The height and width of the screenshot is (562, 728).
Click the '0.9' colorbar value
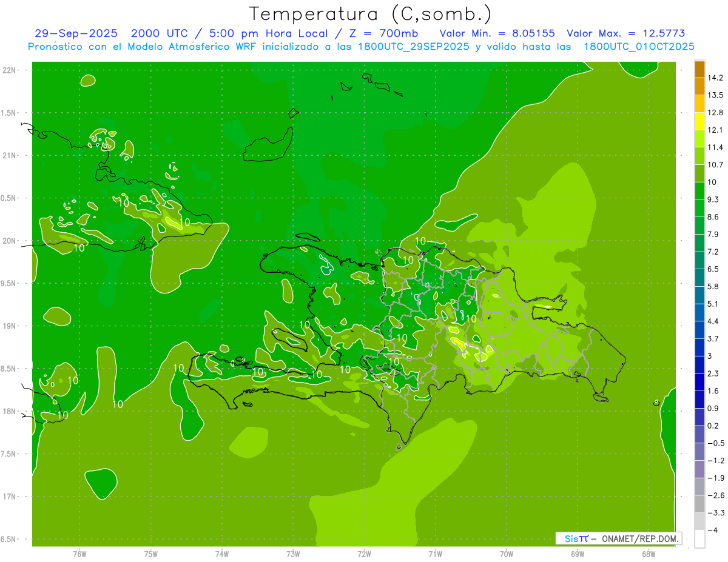point(713,408)
